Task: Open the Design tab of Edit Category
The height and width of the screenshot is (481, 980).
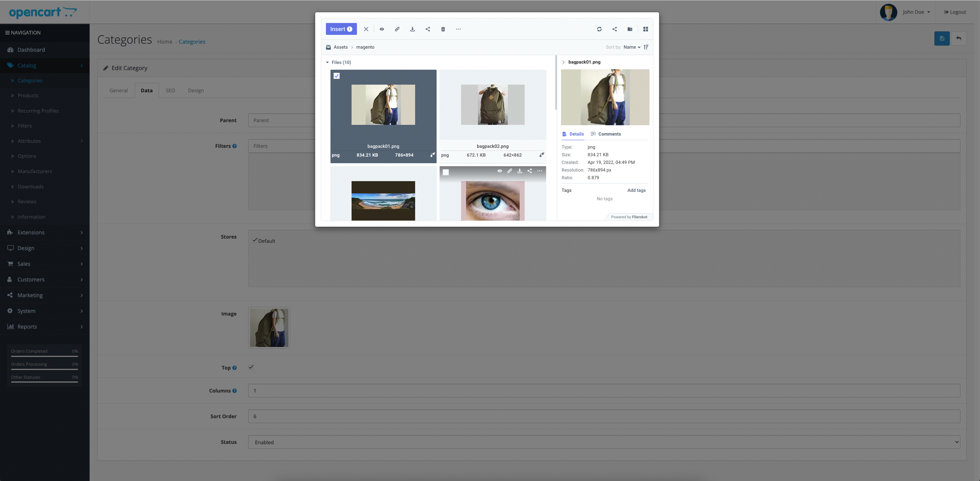Action: tap(196, 90)
